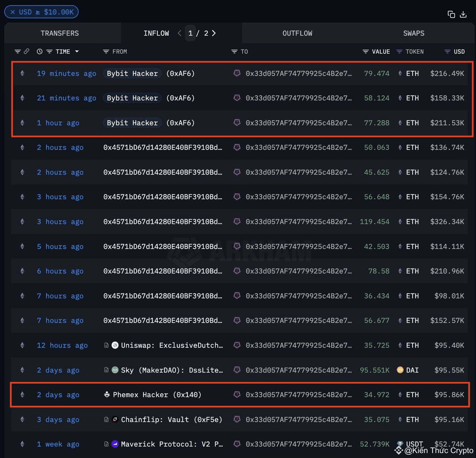This screenshot has height=458, width=476.
Task: Go to next inflow page chevron
Action: coord(214,33)
